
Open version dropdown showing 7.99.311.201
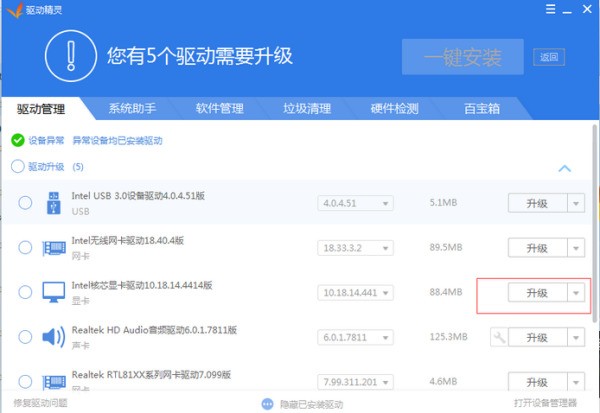[355, 382]
